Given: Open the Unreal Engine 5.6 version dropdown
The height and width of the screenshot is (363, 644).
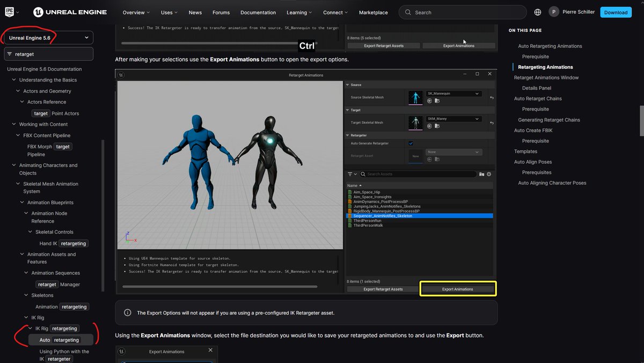Looking at the screenshot, I should point(49,38).
